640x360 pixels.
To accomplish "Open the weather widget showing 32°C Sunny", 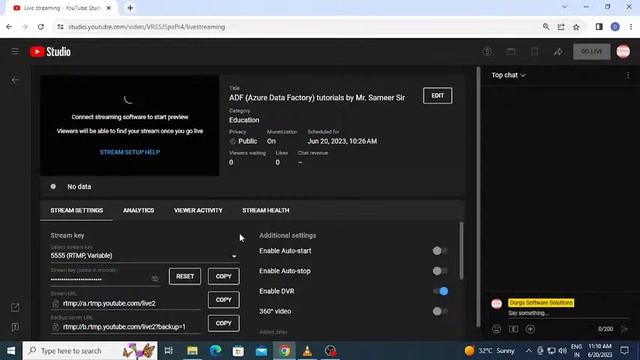I will click(489, 351).
